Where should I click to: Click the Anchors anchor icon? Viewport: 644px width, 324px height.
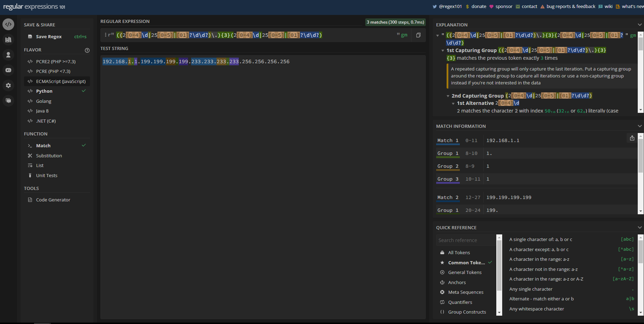pyautogui.click(x=442, y=282)
